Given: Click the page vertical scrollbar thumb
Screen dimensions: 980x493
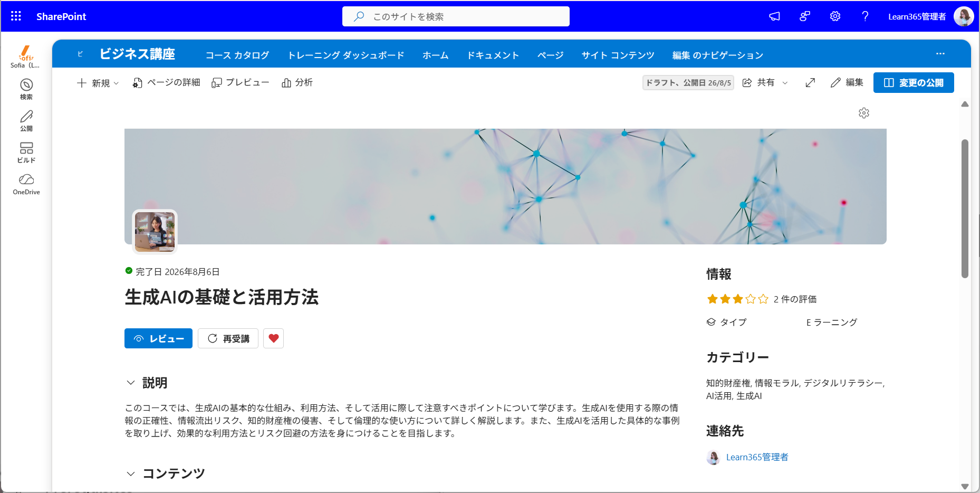Looking at the screenshot, I should point(965,208).
